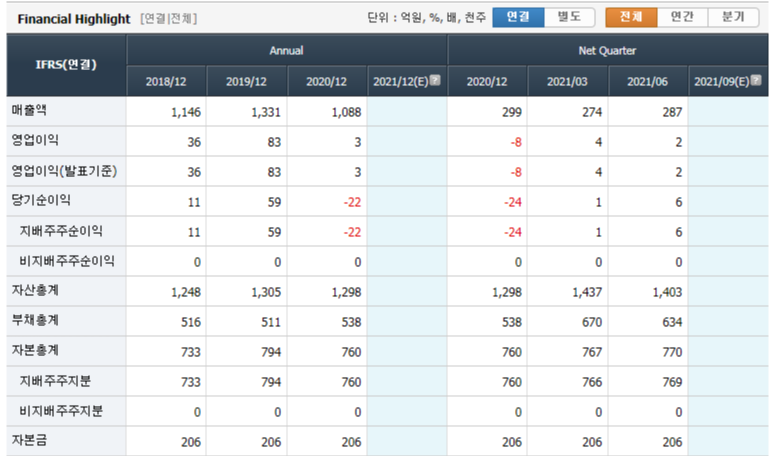Click the 299 quarterly revenue value
776x456 pixels.
pos(512,112)
